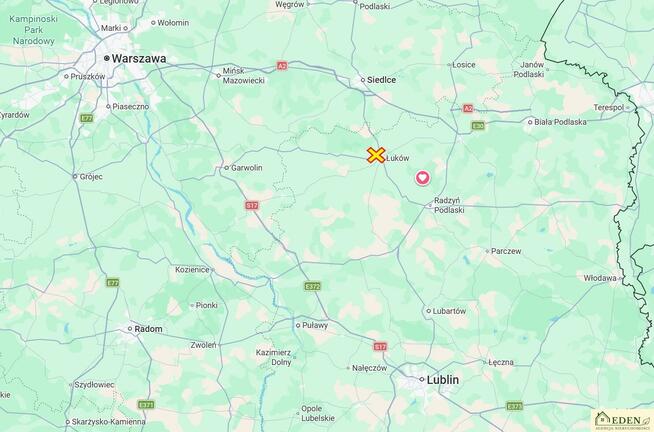Click the E30 road badge near Biała Podlaska
Viewport: 654px width, 432px height.
coord(478,126)
